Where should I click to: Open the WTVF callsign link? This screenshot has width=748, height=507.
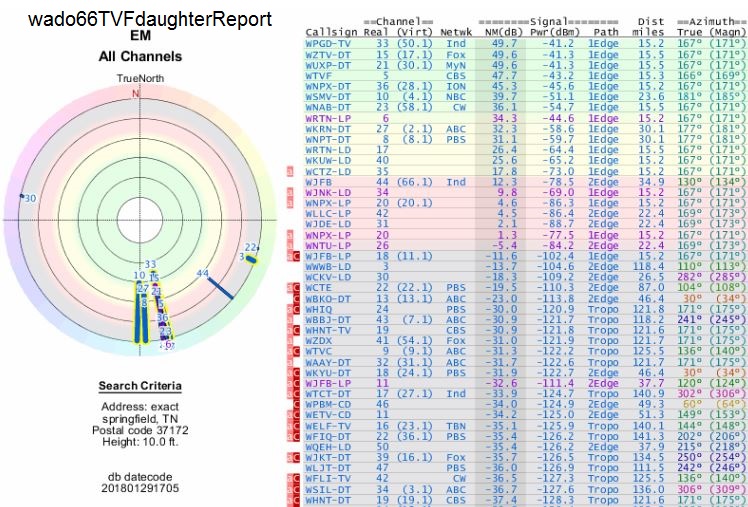coord(320,75)
